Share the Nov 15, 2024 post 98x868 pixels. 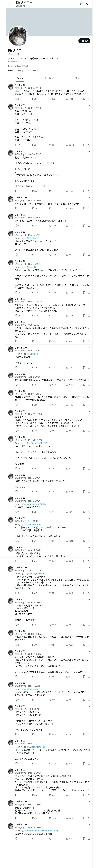click(89, 208)
